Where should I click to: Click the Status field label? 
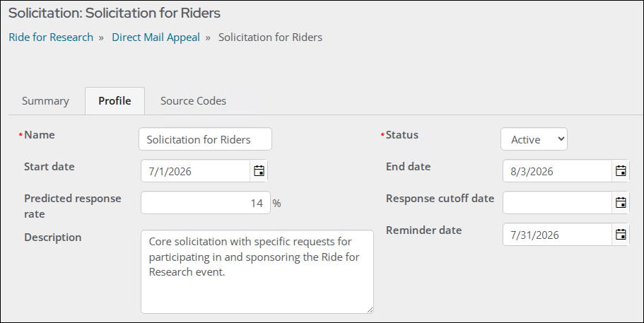(402, 134)
